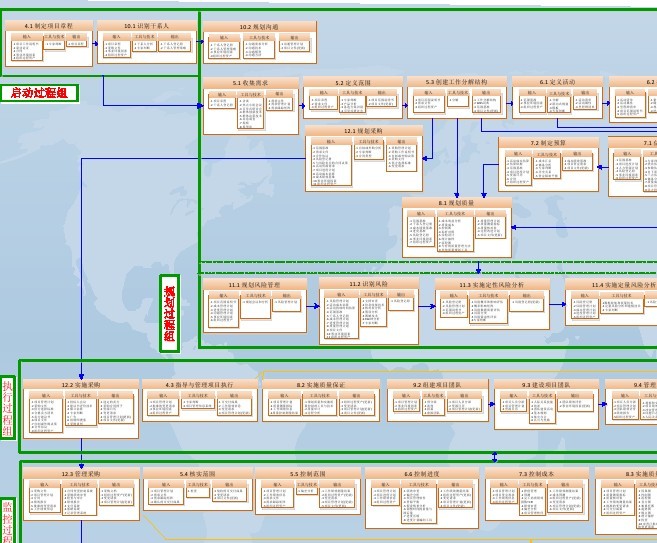The width and height of the screenshot is (657, 543).
Task: Select the 5.3 创建工作分解结构 box
Action: 457,98
